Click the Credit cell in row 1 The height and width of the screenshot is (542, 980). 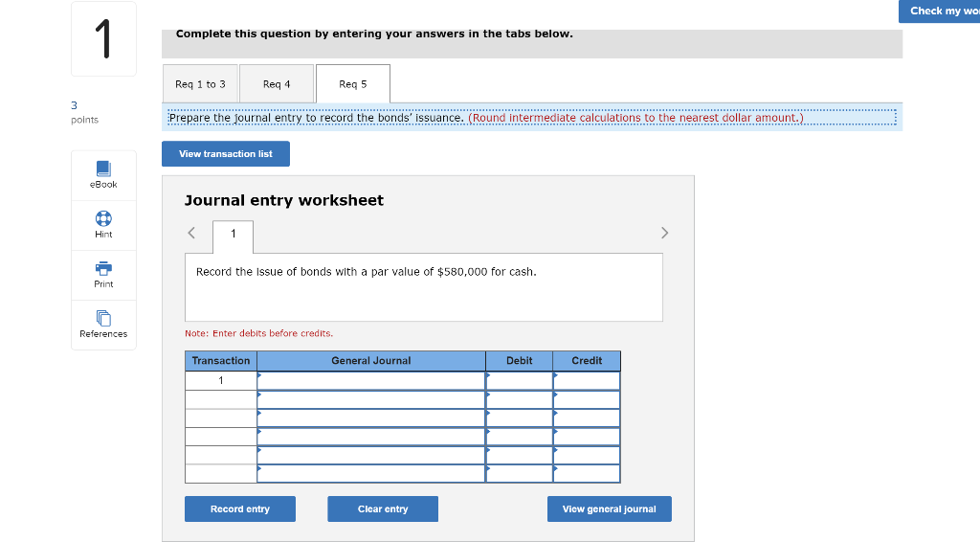(x=587, y=381)
